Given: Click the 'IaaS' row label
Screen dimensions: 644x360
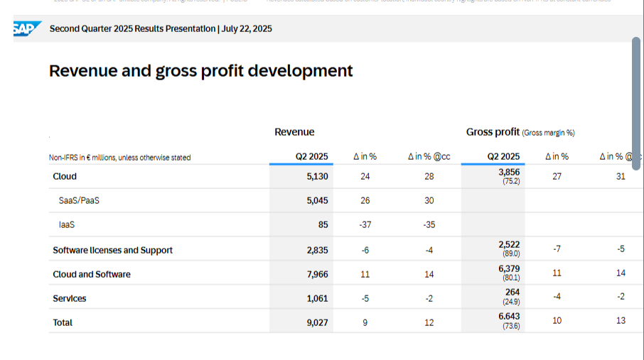Looking at the screenshot, I should pos(67,225).
